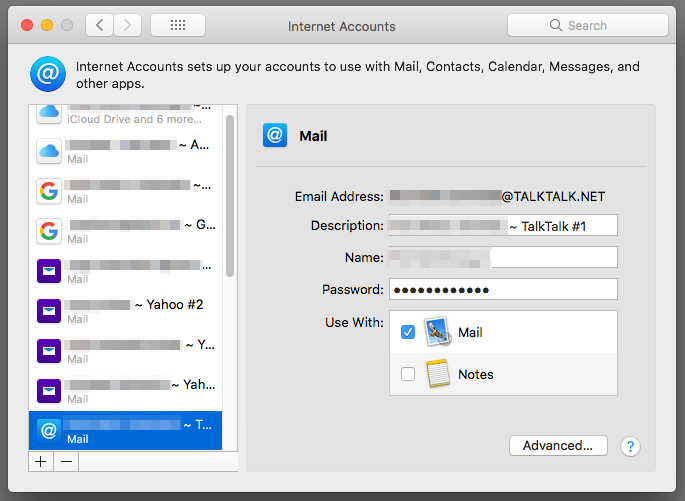Click the Description text field
The width and height of the screenshot is (685, 501).
click(503, 226)
